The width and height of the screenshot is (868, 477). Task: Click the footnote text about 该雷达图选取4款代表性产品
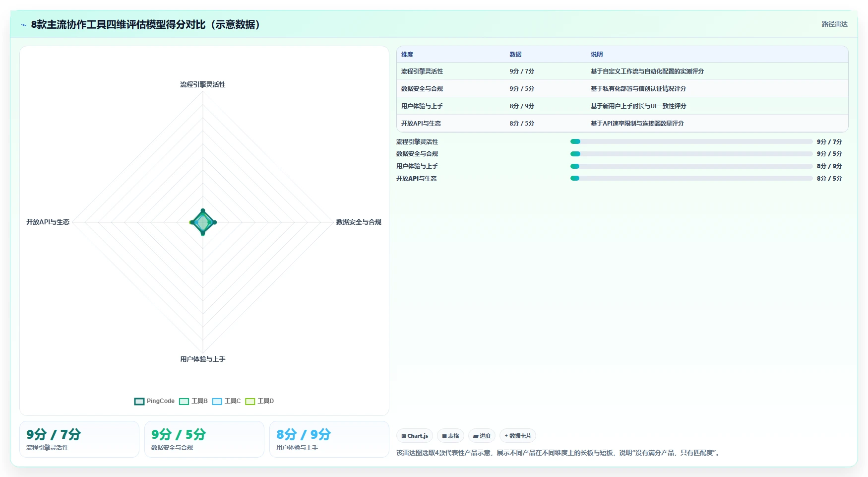click(558, 453)
